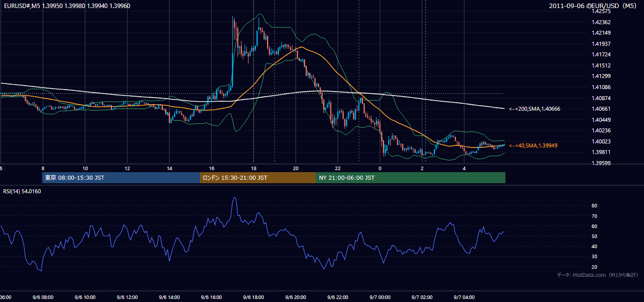The height and width of the screenshot is (302, 644).
Task: Select the 200 SMA 1.40666 label
Action: coord(535,109)
